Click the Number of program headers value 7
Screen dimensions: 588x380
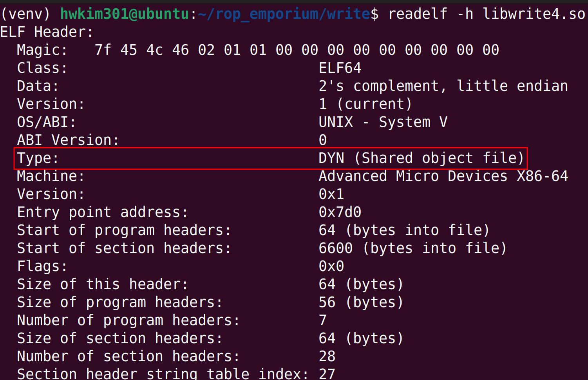pos(323,320)
